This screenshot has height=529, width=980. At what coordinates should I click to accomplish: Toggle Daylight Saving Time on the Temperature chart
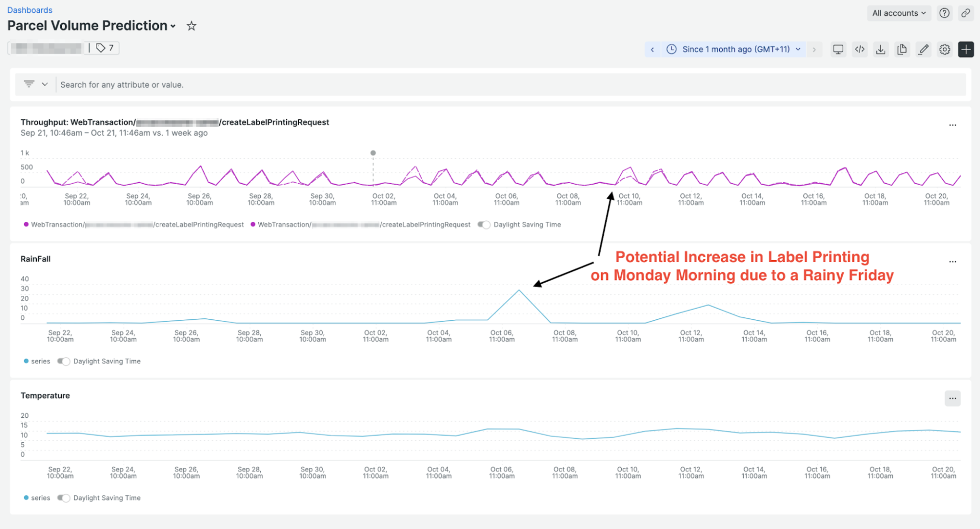64,498
